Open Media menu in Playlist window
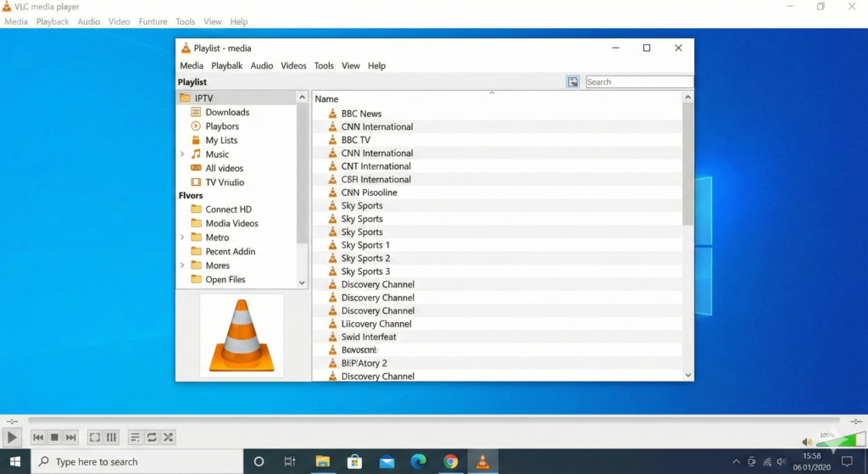The width and height of the screenshot is (868, 474). (x=192, y=65)
